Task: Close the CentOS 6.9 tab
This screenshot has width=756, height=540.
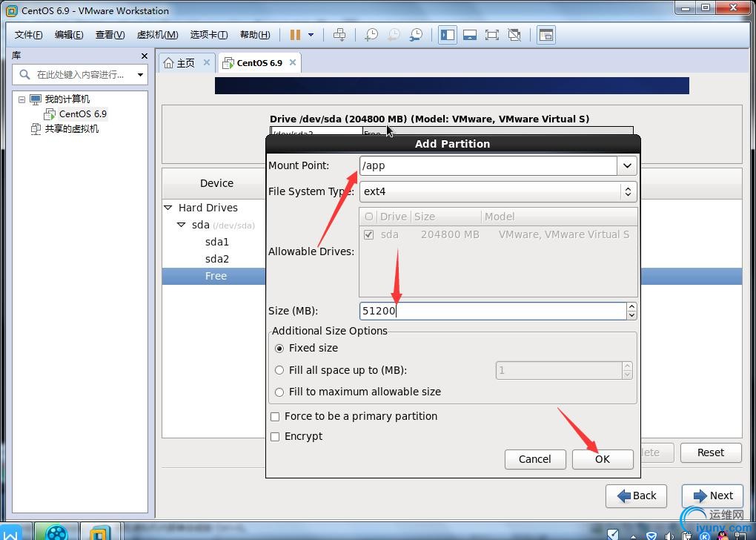Action: (292, 62)
